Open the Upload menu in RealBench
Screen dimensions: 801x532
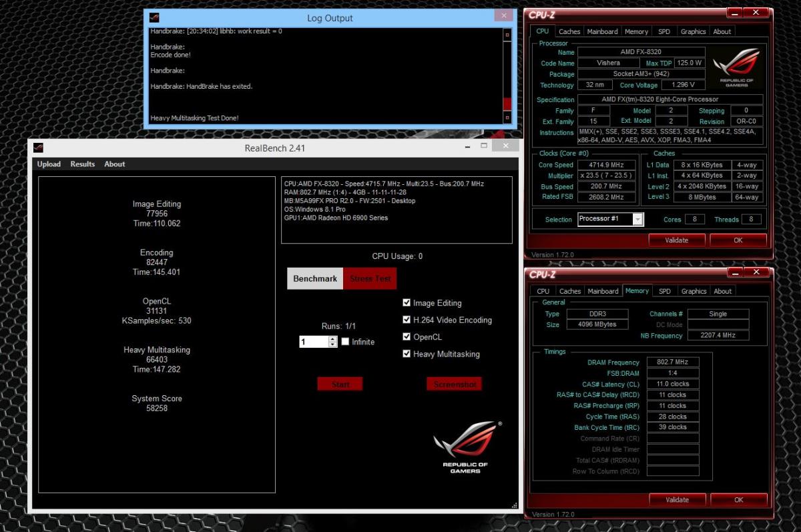coord(49,164)
